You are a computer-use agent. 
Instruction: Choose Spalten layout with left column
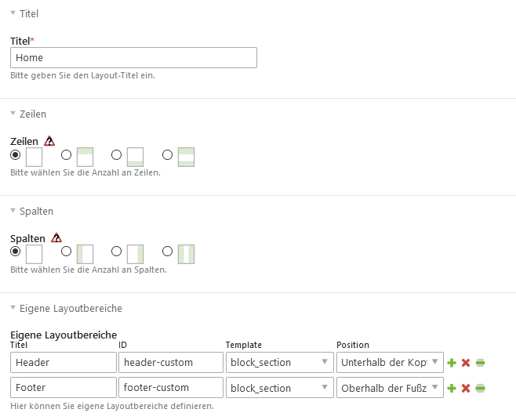67,252
